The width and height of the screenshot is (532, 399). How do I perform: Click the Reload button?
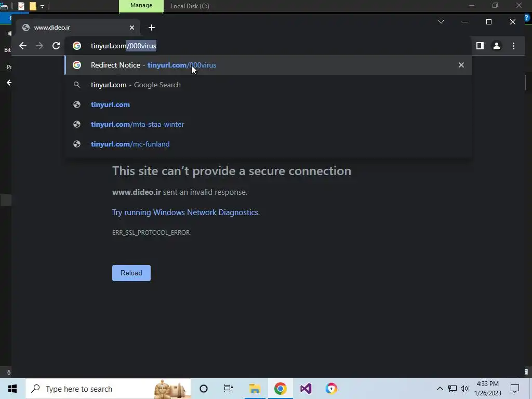[131, 273]
